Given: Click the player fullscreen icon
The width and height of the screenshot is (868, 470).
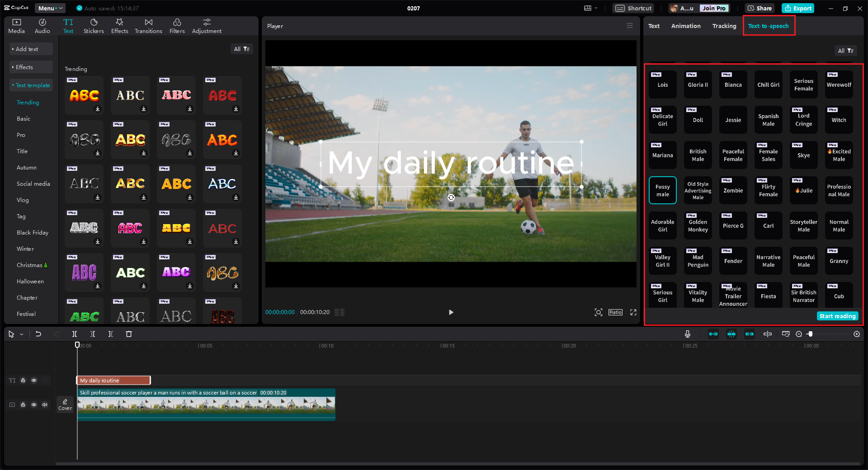Looking at the screenshot, I should (x=633, y=312).
